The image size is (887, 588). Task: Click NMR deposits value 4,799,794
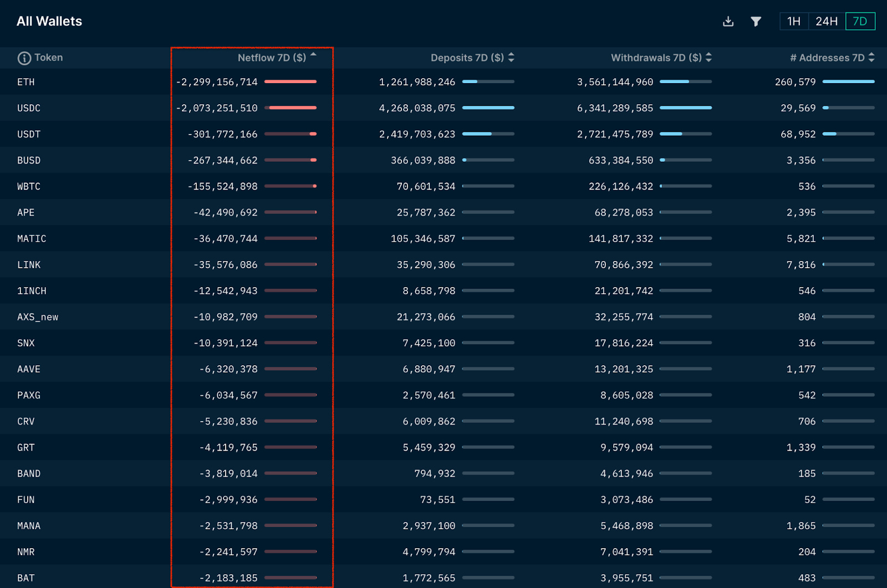[x=429, y=552]
